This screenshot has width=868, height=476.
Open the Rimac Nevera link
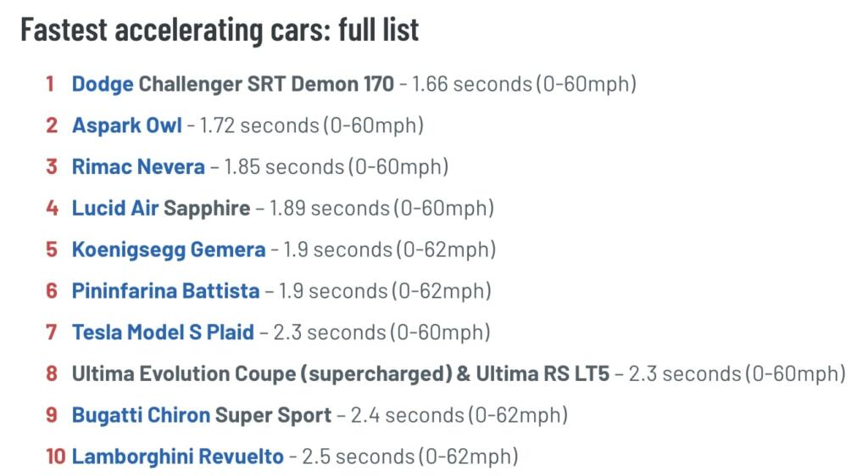(x=138, y=166)
